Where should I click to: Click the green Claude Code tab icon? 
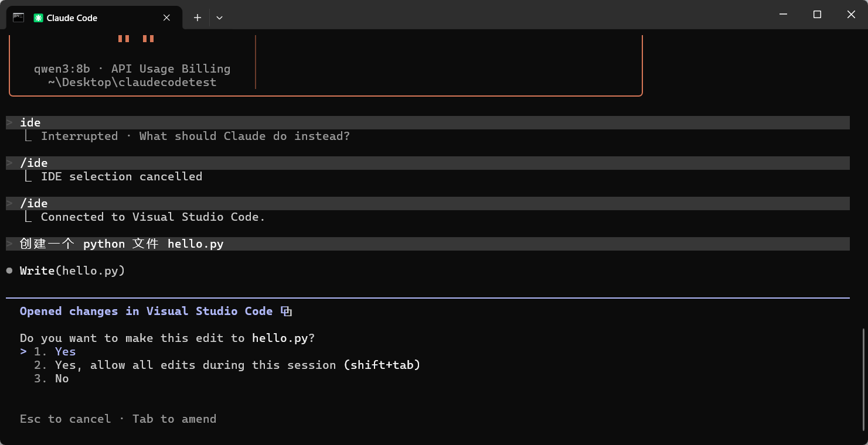[38, 18]
